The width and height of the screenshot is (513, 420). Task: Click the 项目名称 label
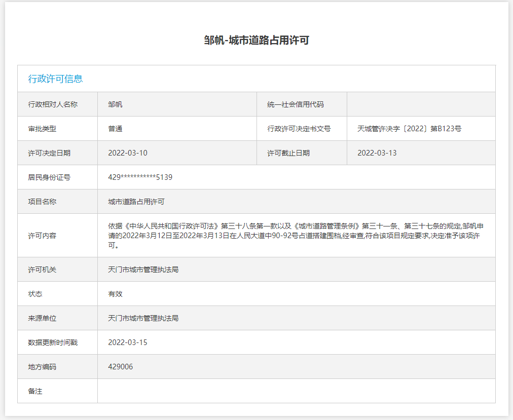42,202
